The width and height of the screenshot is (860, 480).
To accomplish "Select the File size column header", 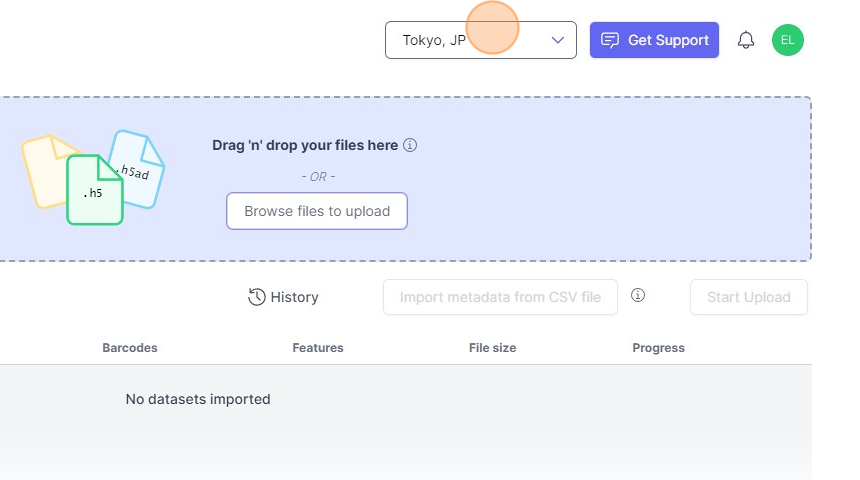I will click(492, 348).
